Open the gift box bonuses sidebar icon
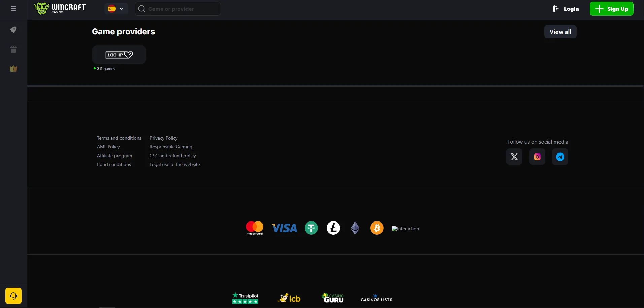644x308 pixels. (x=13, y=49)
